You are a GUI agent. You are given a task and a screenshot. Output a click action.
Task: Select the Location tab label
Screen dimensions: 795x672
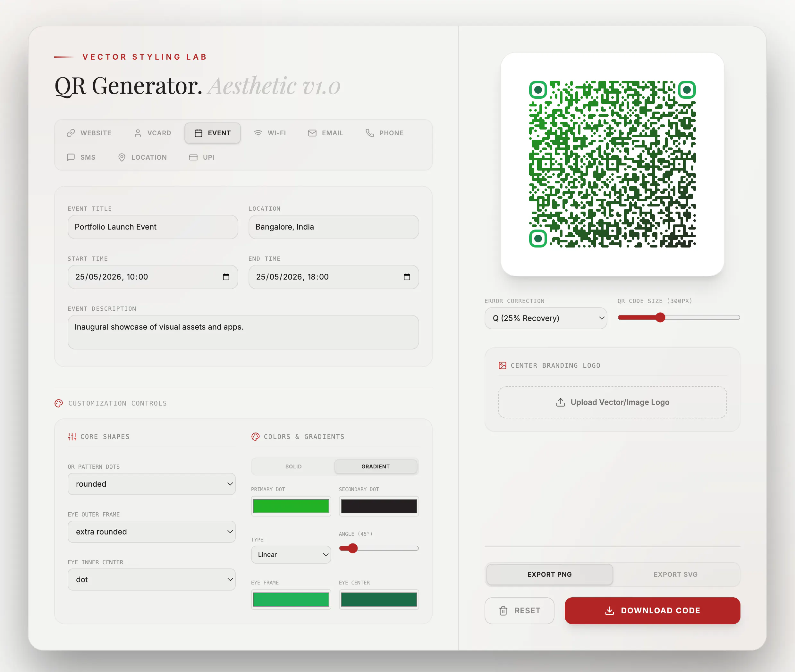point(149,157)
